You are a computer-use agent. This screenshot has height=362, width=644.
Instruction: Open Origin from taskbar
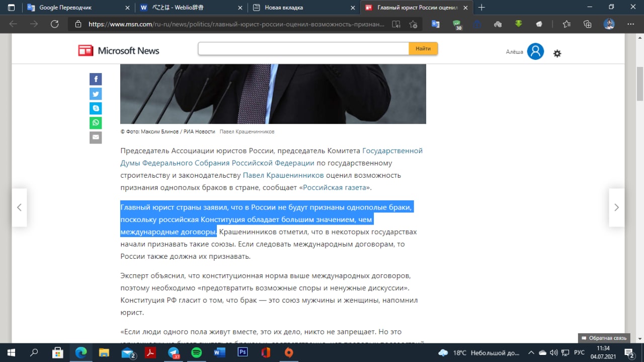tap(289, 352)
